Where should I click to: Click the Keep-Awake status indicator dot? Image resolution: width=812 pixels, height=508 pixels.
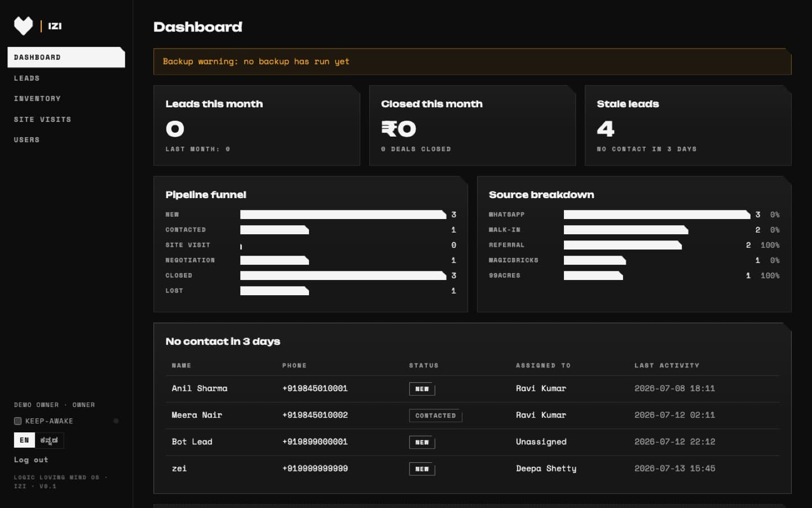click(x=116, y=421)
